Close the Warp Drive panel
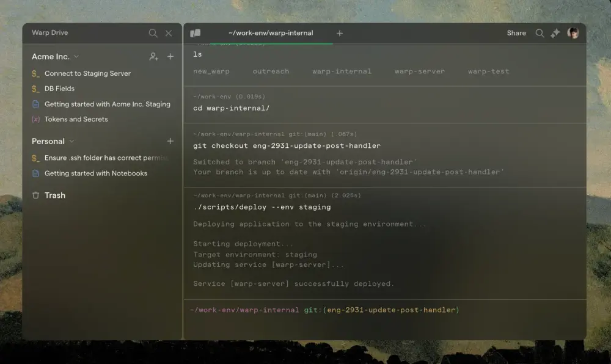The image size is (611, 364). tap(169, 33)
